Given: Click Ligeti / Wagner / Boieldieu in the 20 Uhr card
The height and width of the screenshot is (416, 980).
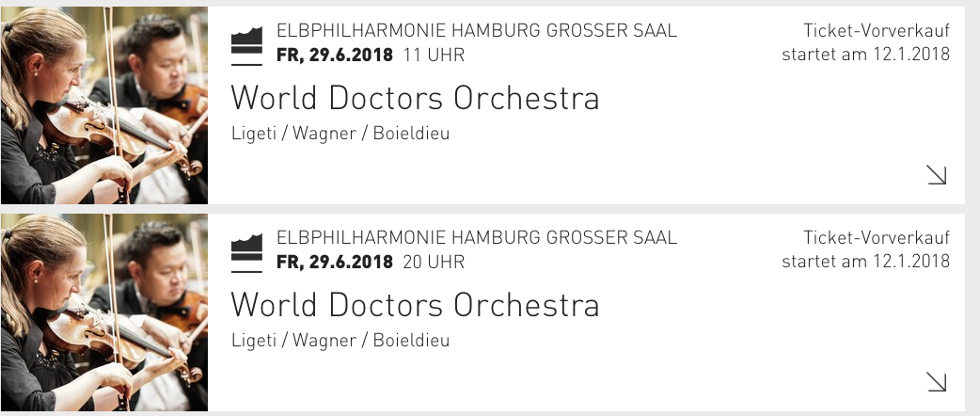Looking at the screenshot, I should [x=340, y=341].
